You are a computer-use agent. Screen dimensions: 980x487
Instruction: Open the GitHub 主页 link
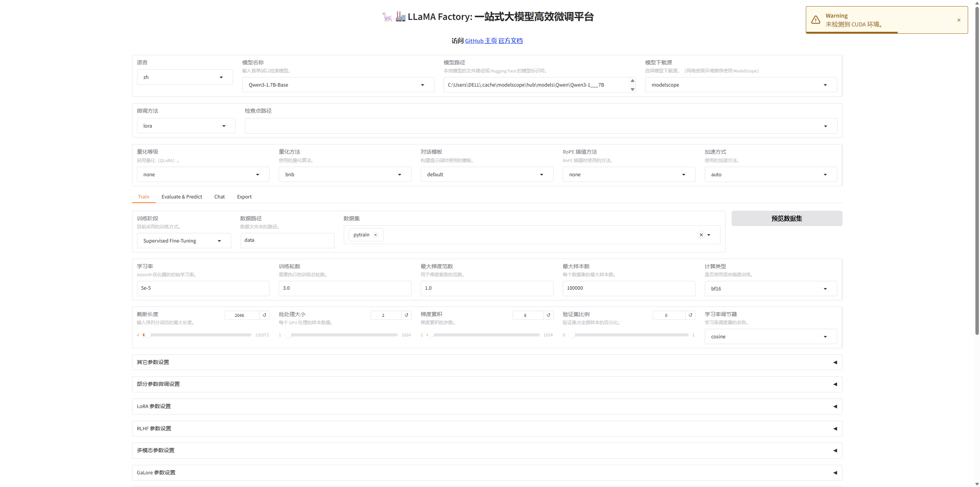[x=481, y=41]
